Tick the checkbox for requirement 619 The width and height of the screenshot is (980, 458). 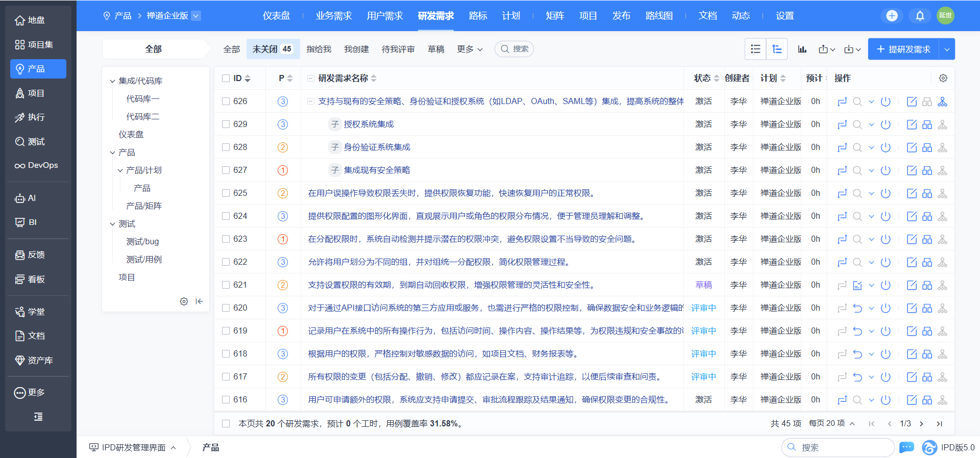click(x=226, y=331)
